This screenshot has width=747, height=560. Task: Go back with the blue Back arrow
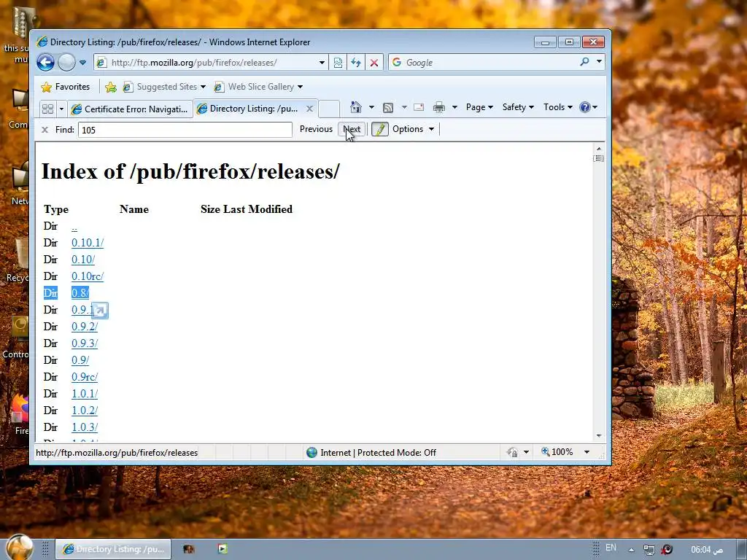(x=46, y=63)
